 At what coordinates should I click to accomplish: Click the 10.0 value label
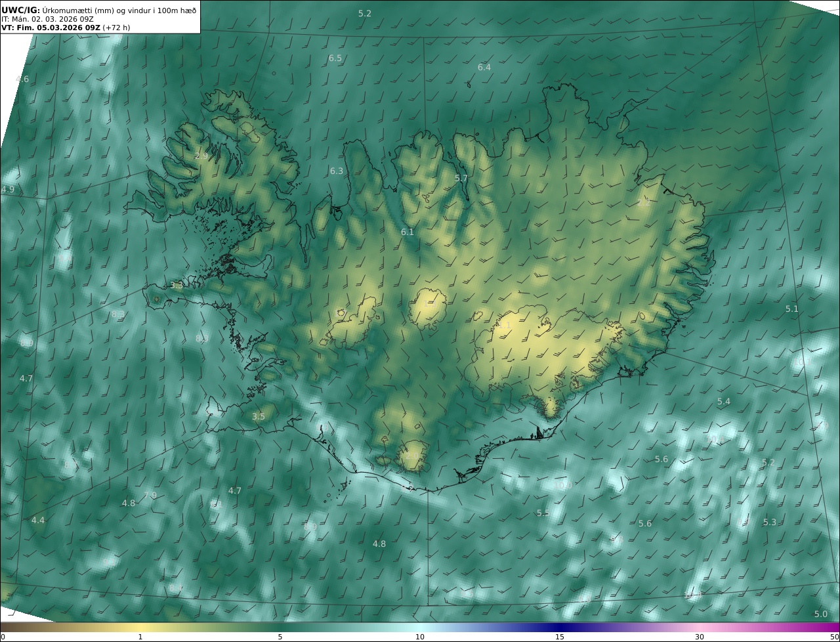564,485
